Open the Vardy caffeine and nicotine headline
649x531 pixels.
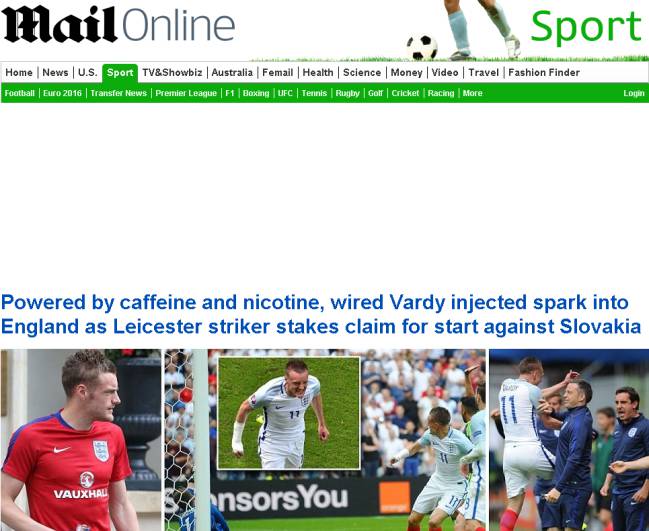click(x=321, y=314)
